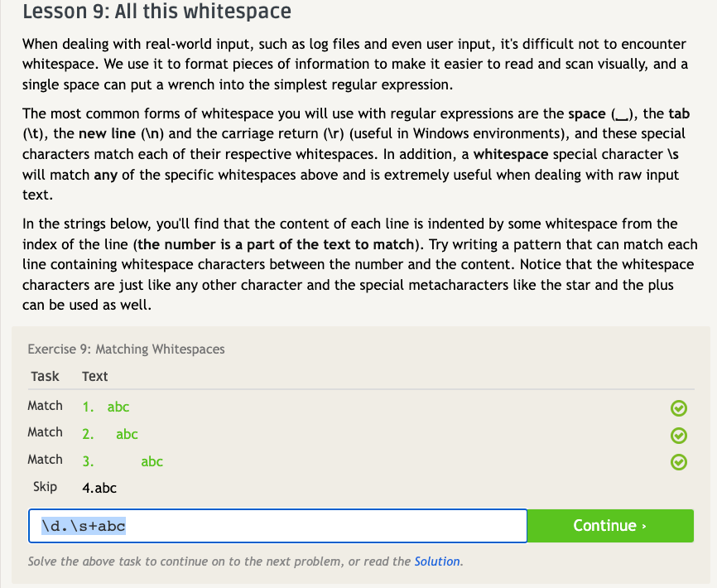The height and width of the screenshot is (588, 717).
Task: Click the '1. abc' test string
Action: 106,407
